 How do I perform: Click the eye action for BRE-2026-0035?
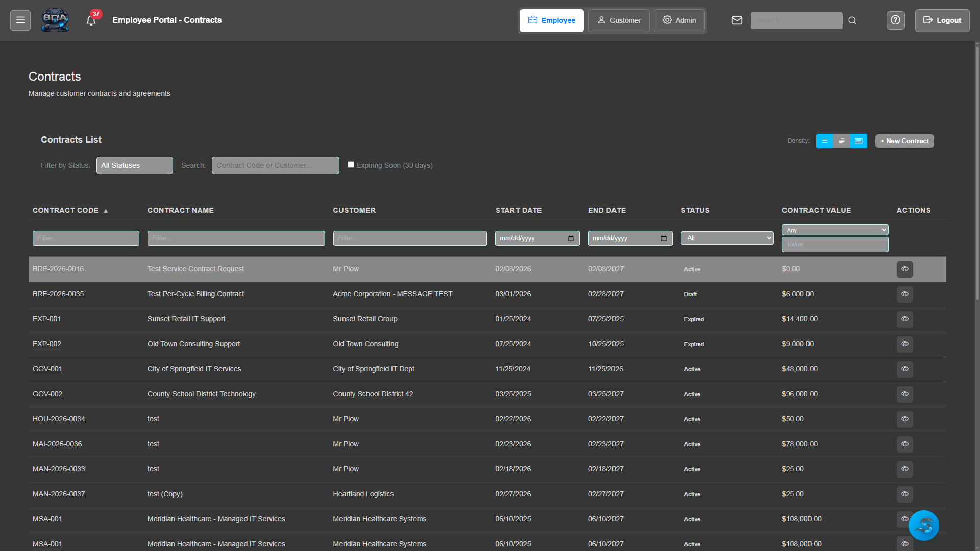(904, 294)
